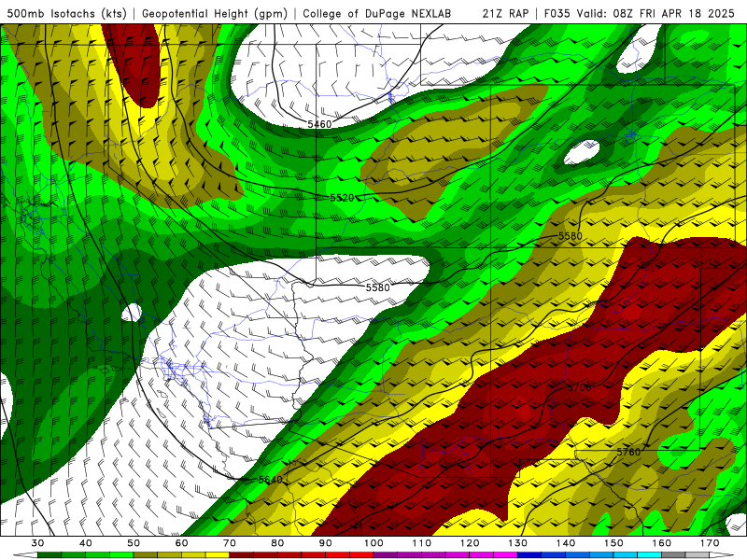This screenshot has height=560, width=747.
Task: Click the 50 value on the color scale
Action: (134, 543)
